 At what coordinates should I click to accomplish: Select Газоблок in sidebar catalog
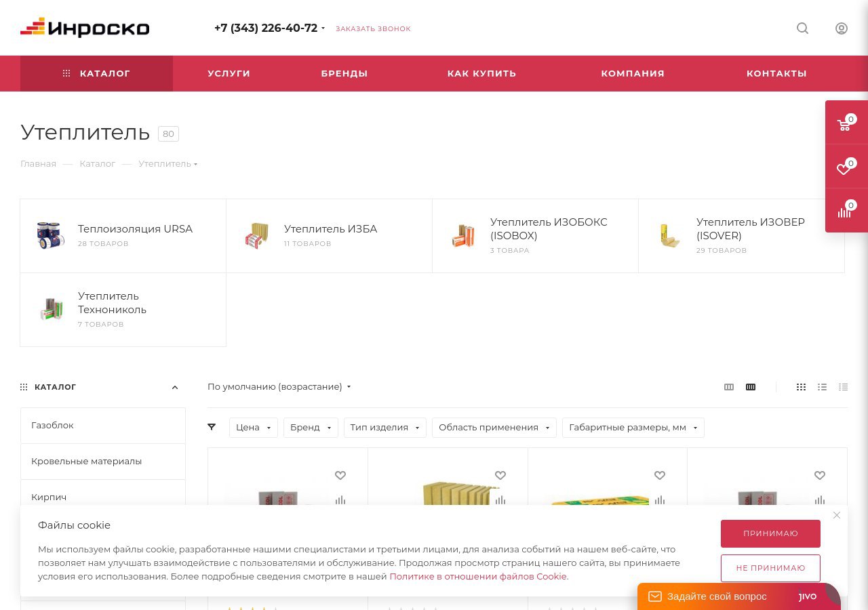coord(103,426)
